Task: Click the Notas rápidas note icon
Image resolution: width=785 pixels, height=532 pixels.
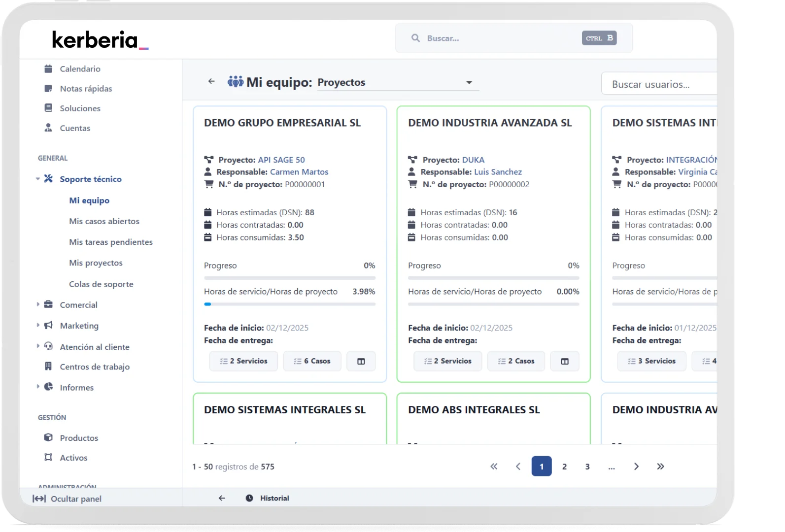Action: [x=48, y=89]
